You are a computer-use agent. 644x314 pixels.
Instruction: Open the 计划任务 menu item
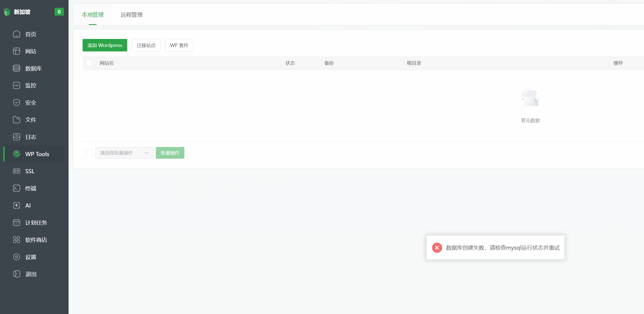click(x=34, y=223)
